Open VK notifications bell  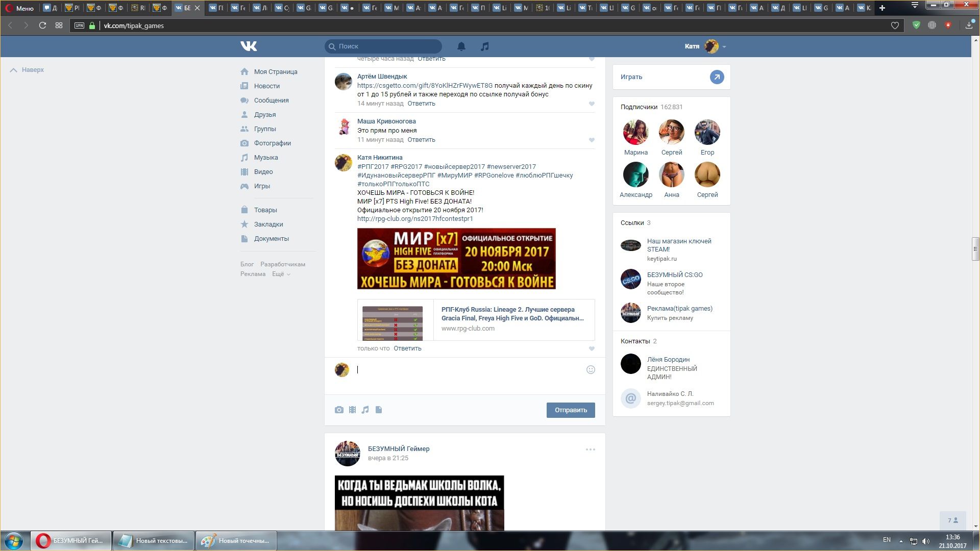[461, 46]
